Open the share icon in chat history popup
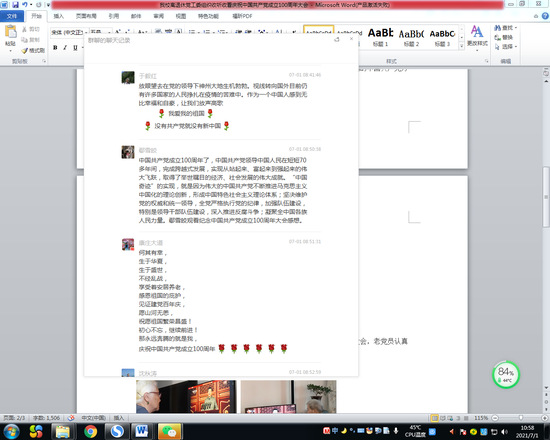The width and height of the screenshot is (550, 440). 337,39
